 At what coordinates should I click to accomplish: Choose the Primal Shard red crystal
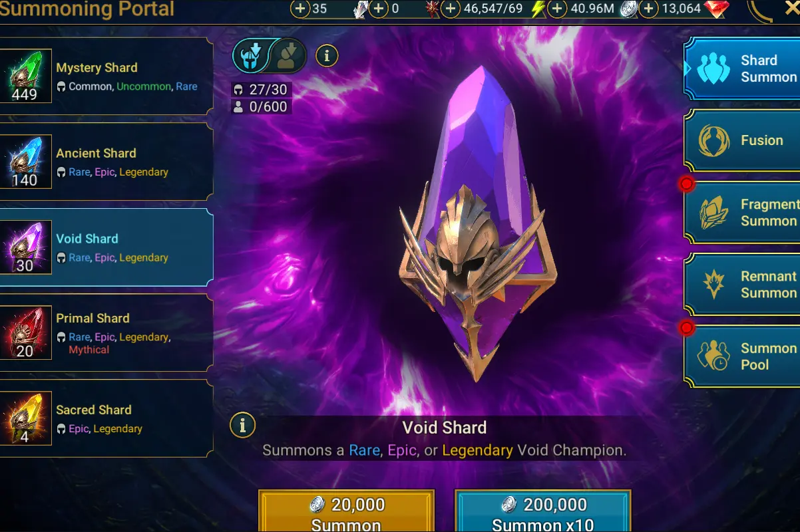click(x=25, y=334)
